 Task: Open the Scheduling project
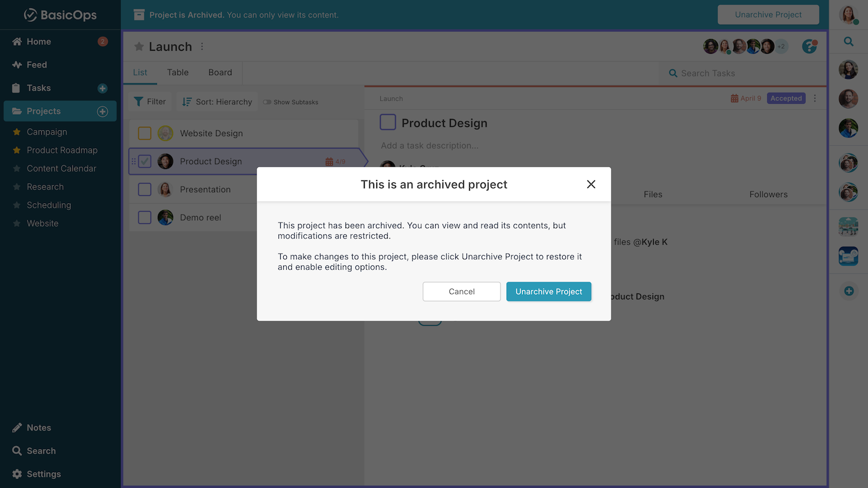pos(49,205)
